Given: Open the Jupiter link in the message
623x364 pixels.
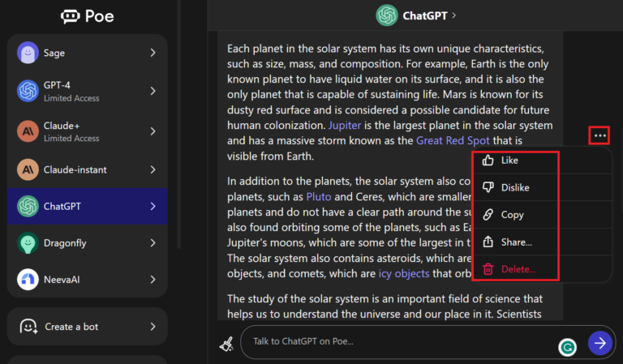Looking at the screenshot, I should 345,126.
